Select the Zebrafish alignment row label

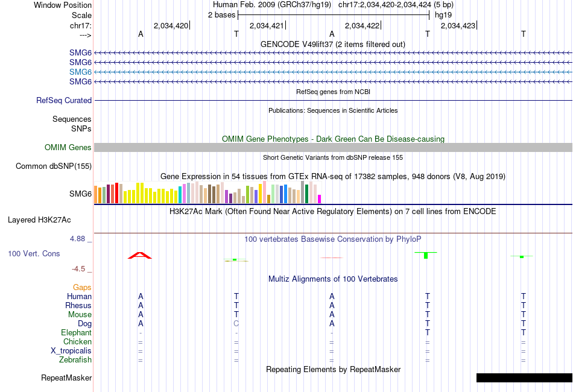75,360
